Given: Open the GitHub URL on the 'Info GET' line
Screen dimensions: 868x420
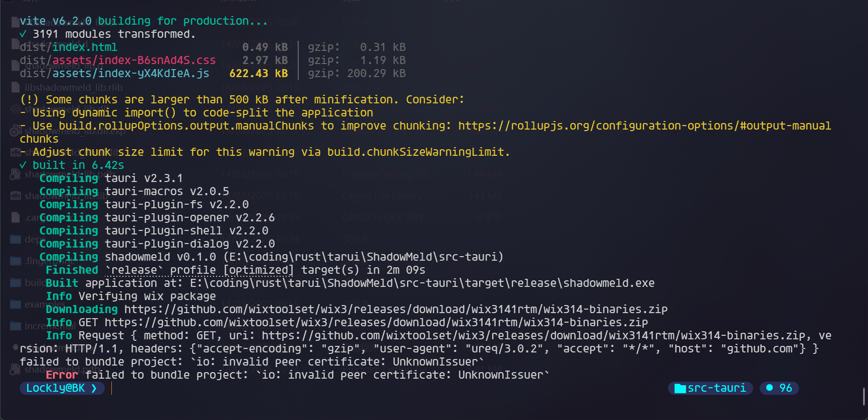Looking at the screenshot, I should point(376,322).
